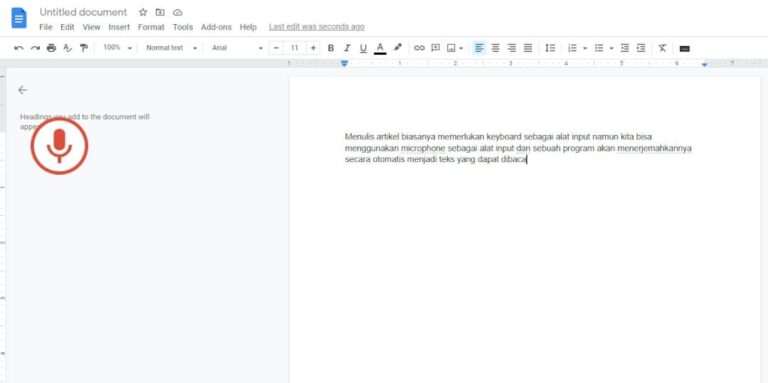Click the undo arrow icon
768x383 pixels.
click(19, 48)
